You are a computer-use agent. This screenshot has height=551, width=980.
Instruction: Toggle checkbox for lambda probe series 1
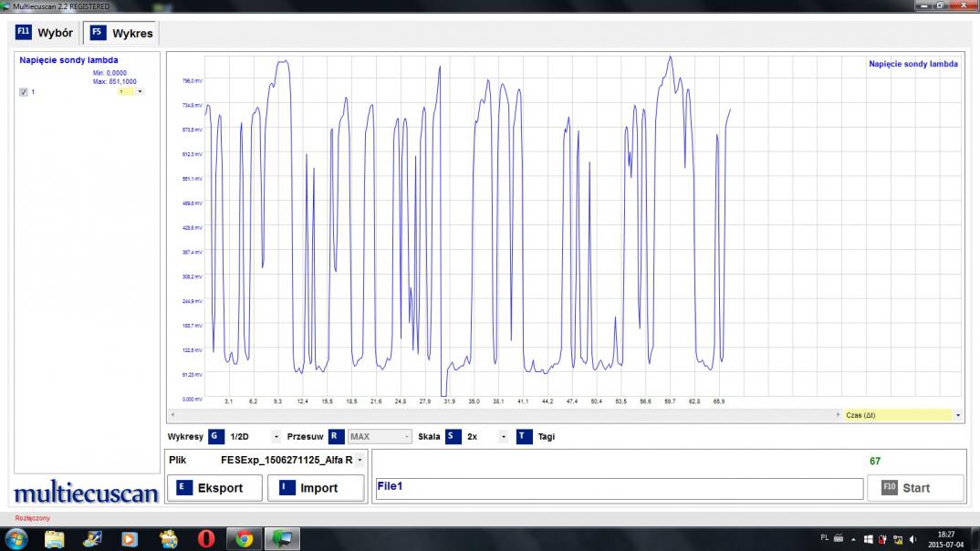(x=24, y=92)
